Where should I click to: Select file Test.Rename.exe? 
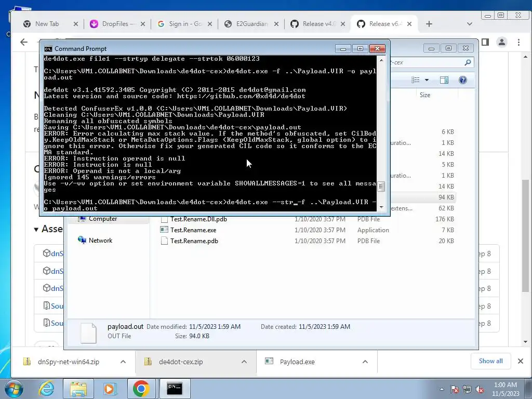193,230
